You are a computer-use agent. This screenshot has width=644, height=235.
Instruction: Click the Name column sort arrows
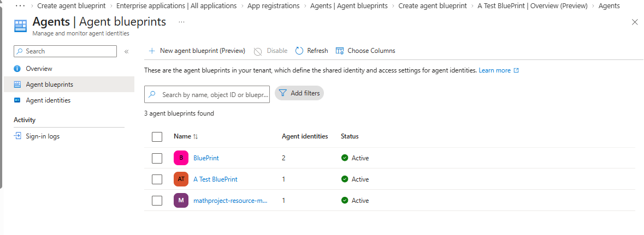point(196,136)
